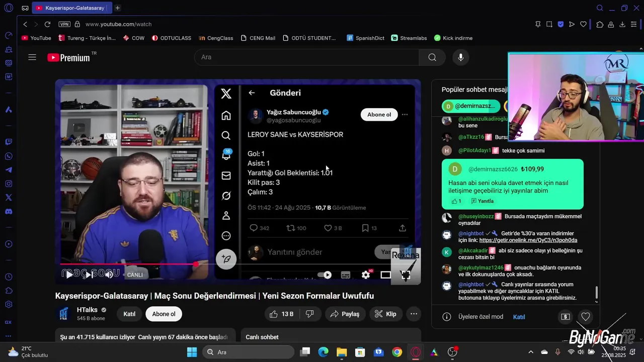644x362 pixels.
Task: Skip to next with player next button
Action: (89, 275)
